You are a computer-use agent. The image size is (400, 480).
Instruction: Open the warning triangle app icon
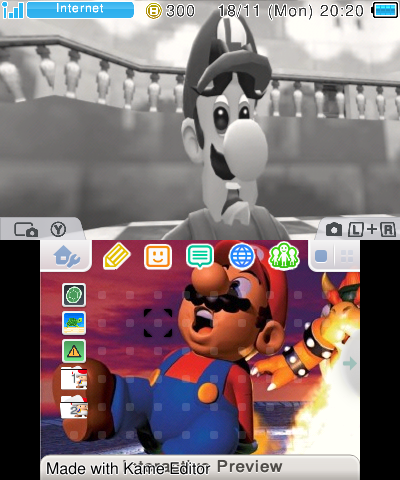coord(74,351)
